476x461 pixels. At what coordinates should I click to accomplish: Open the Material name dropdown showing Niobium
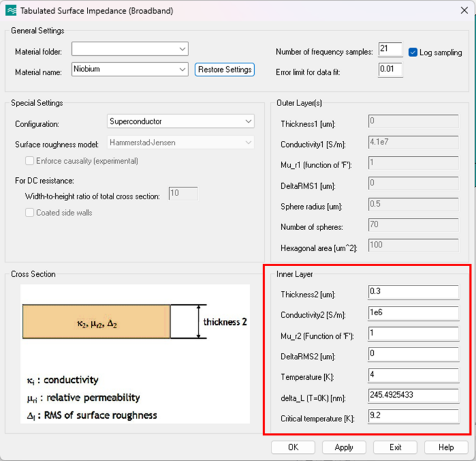point(130,69)
